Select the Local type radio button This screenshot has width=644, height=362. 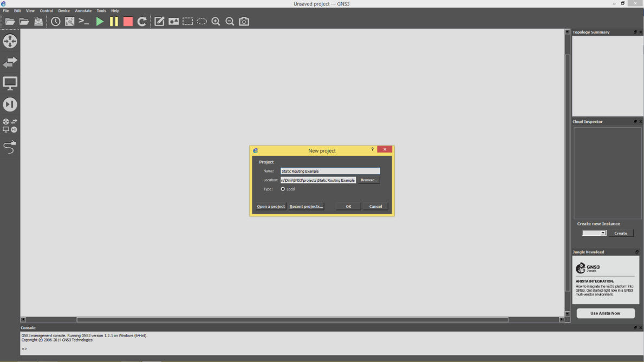tap(283, 189)
